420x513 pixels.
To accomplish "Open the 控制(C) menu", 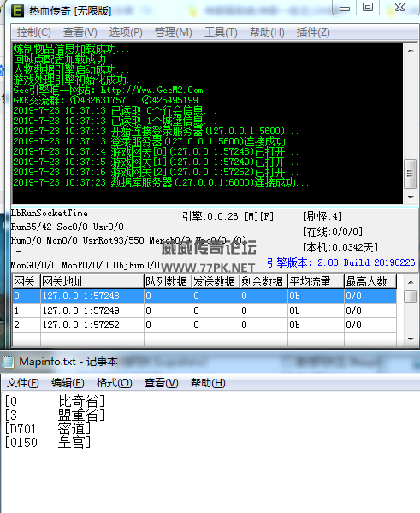I will point(33,32).
